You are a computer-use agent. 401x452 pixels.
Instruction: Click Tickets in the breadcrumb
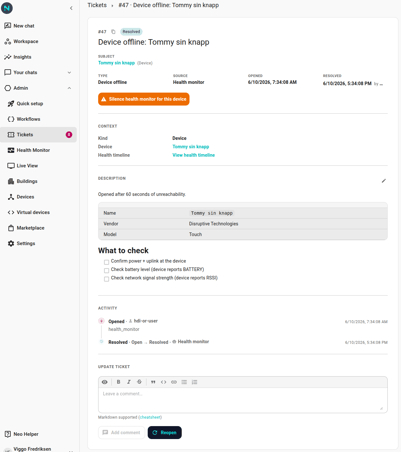97,5
